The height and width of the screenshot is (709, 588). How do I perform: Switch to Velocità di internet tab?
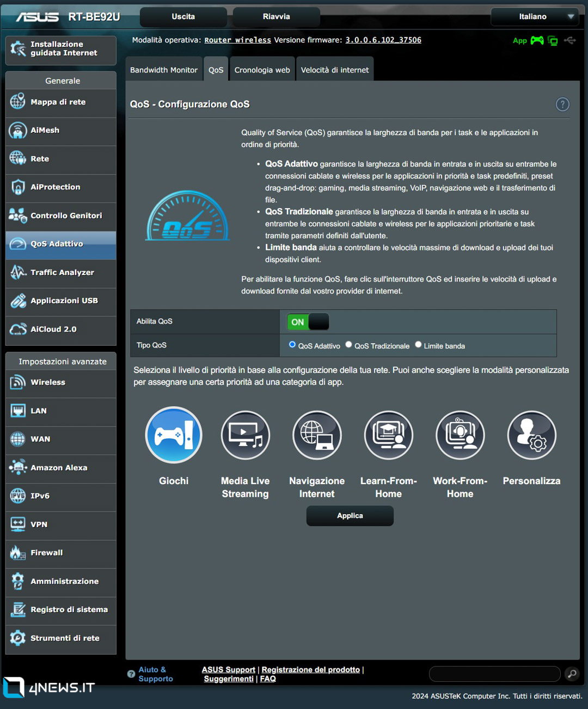335,69
